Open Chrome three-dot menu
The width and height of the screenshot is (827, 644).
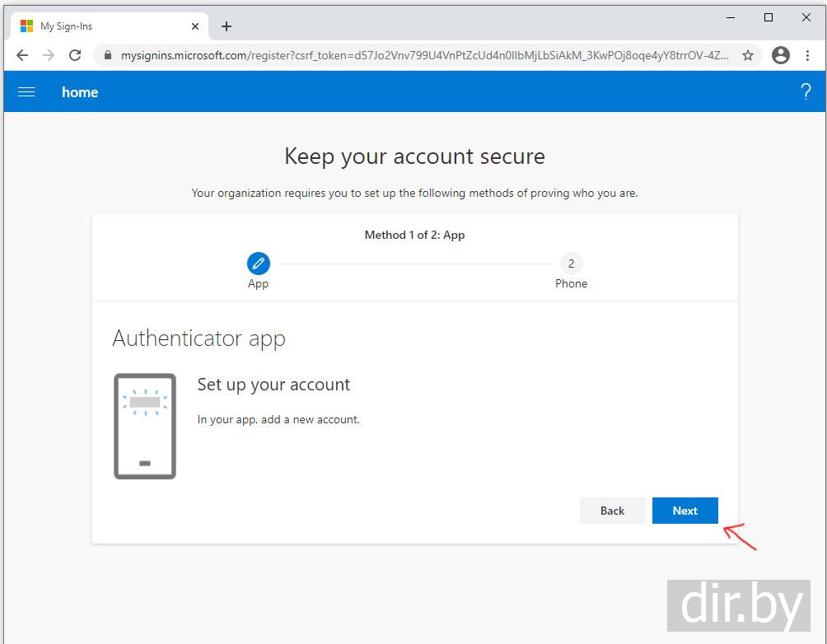pos(807,55)
